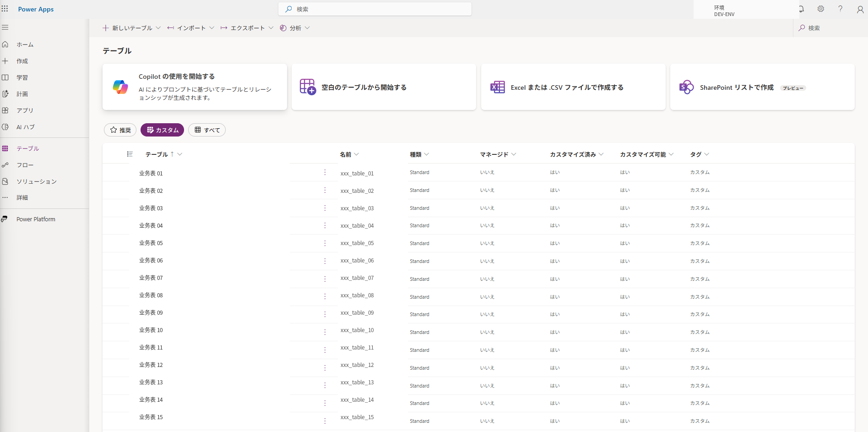Open the app launcher waffle icon
868x432 pixels.
5,9
